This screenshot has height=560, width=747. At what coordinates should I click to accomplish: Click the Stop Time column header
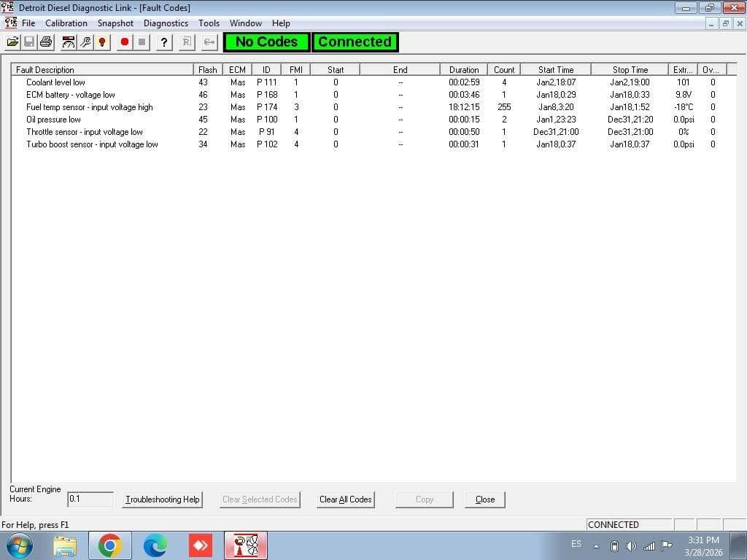click(x=630, y=69)
